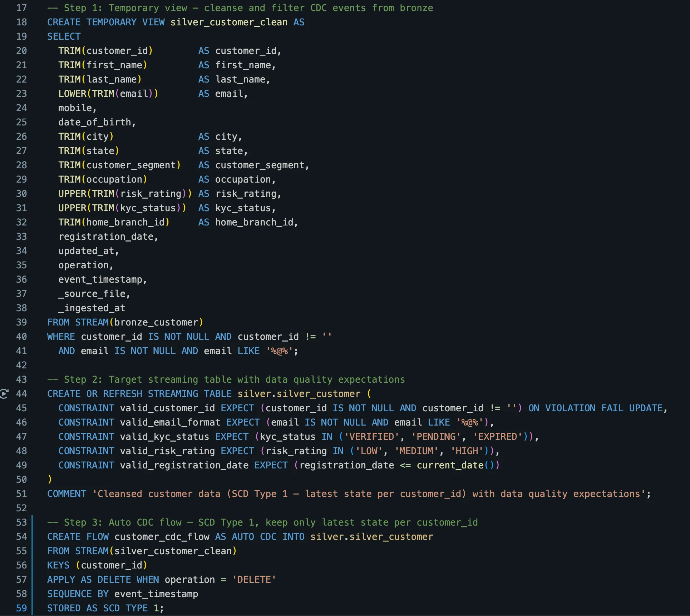Click line number 18 in the gutter
The image size is (690, 616).
[x=21, y=22]
